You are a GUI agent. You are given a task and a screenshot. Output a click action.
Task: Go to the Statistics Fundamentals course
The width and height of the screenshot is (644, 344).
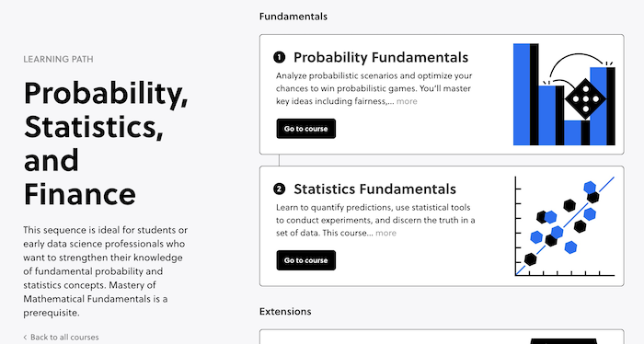(x=306, y=260)
